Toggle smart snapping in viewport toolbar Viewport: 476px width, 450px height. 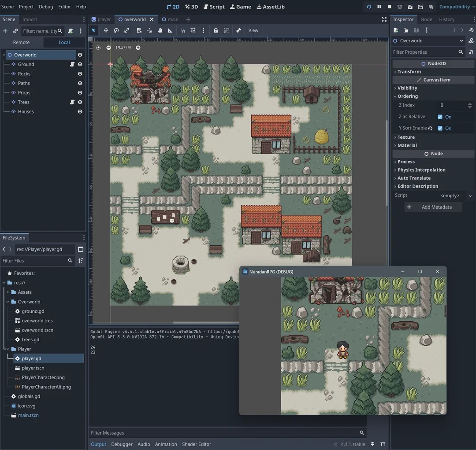pos(183,30)
